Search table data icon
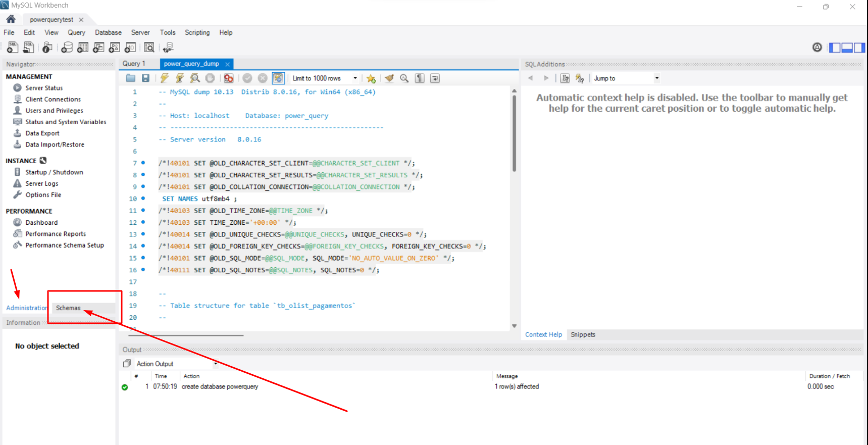This screenshot has width=868, height=445. tap(149, 47)
